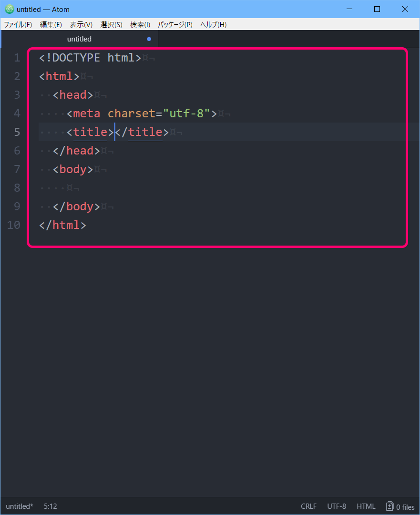Open the ヘルプ(H) menu
This screenshot has width=420, height=515.
pos(213,25)
